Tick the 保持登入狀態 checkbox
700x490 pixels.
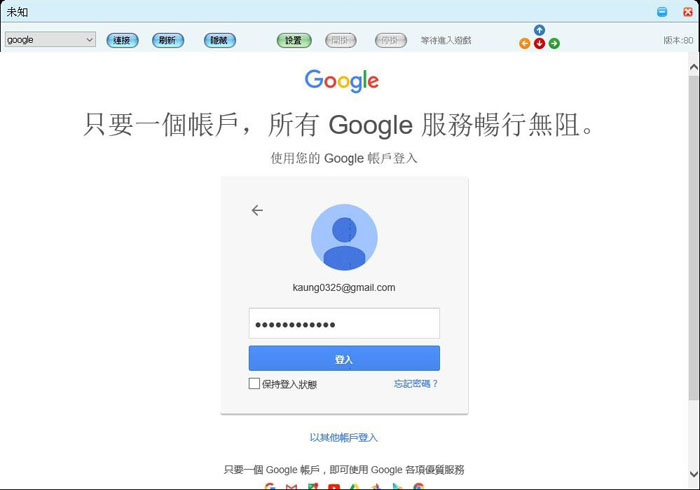tap(254, 383)
